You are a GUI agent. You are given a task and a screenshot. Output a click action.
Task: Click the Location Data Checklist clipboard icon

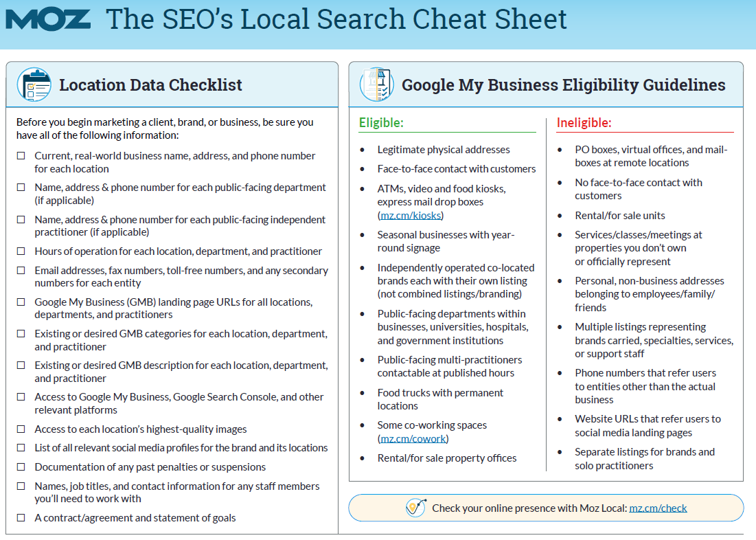[x=34, y=85]
